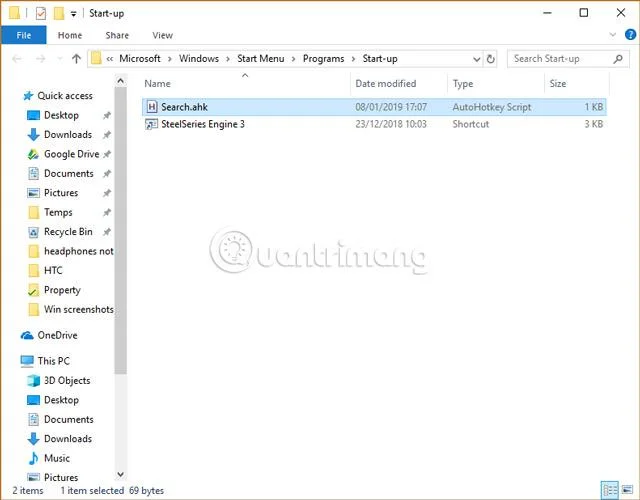Select This PC in navigation pane
Screen dimensions: 640x500
[53, 361]
